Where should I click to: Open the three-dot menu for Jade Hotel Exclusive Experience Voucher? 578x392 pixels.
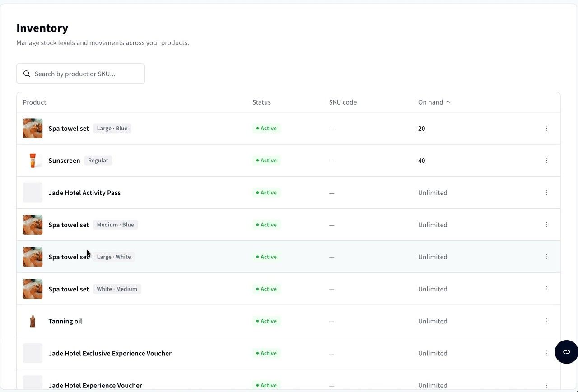(x=546, y=353)
